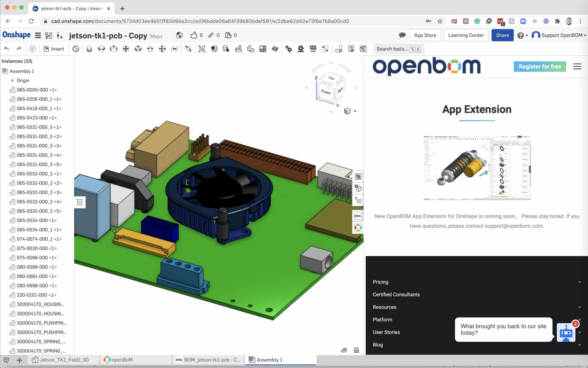
Task: Switch to the BOM_jetson-tk1-pcb tab
Action: [208, 360]
